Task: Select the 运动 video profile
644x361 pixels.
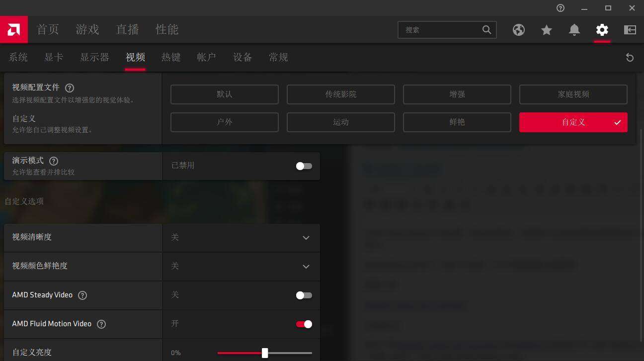Action: coord(341,122)
